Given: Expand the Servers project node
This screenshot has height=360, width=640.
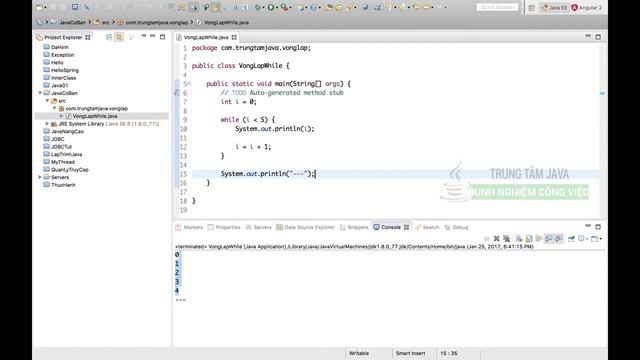Looking at the screenshot, I should pos(40,177).
